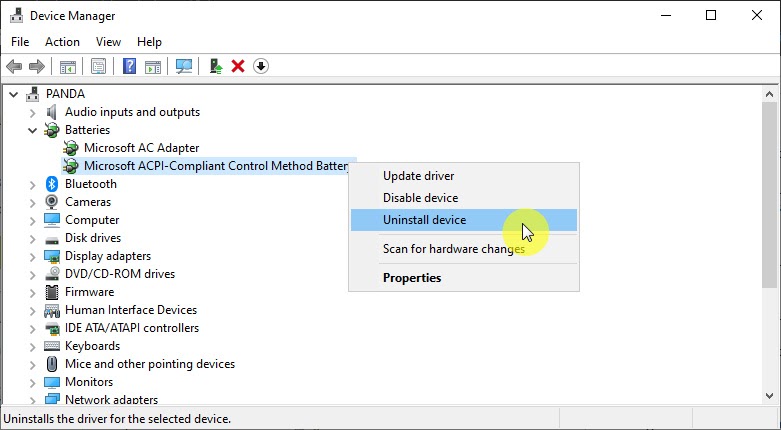Collapse the Batteries chevron
The image size is (781, 430).
(x=32, y=130)
